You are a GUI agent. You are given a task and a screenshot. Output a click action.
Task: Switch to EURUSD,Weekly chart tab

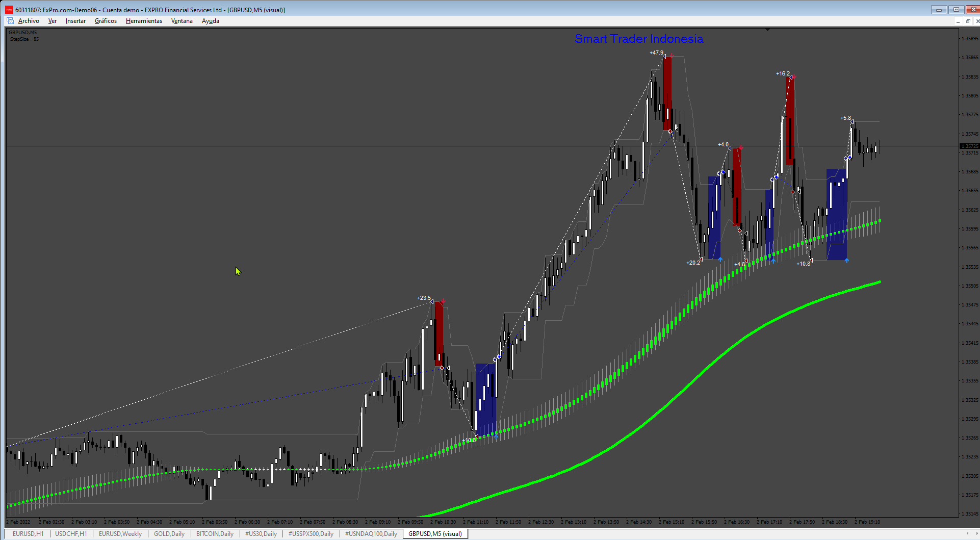(x=120, y=534)
